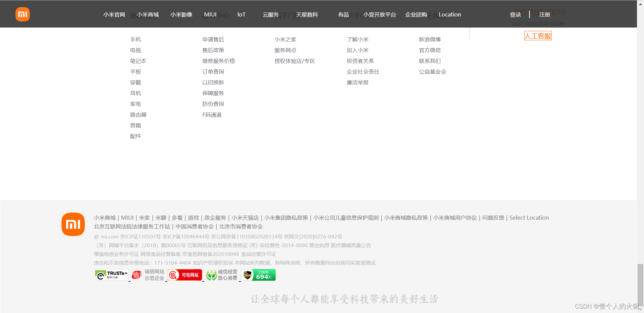Click the large Xiaomi logo in the footer

click(73, 224)
